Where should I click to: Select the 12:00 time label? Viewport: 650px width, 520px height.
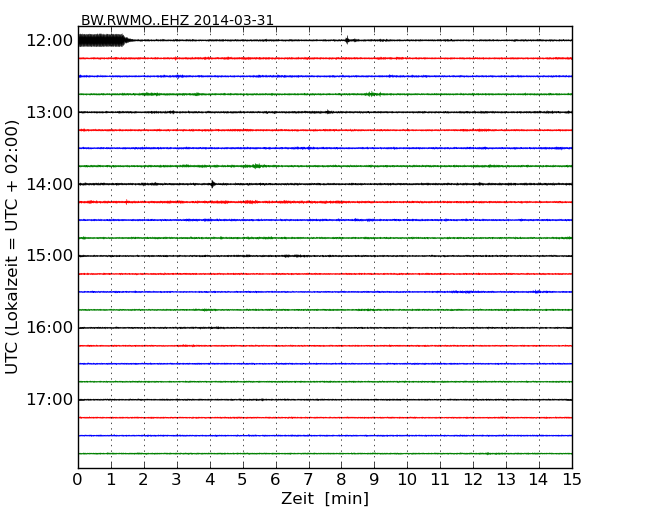coord(49,41)
